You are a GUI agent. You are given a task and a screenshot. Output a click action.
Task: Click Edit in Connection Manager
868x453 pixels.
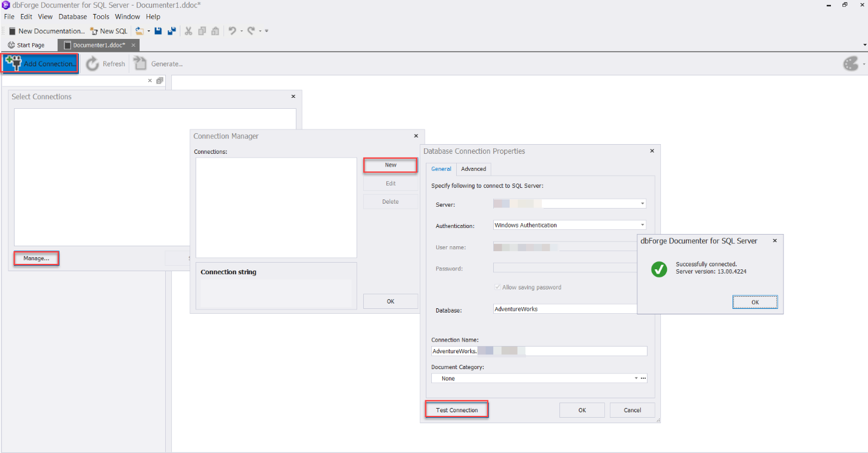tap(391, 183)
